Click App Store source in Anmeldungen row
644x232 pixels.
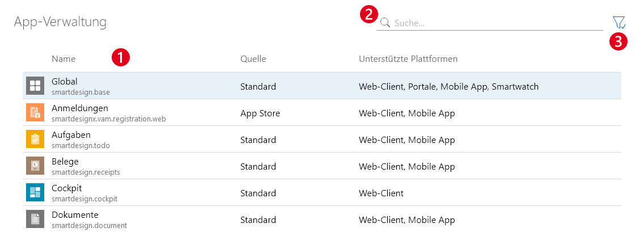[260, 113]
